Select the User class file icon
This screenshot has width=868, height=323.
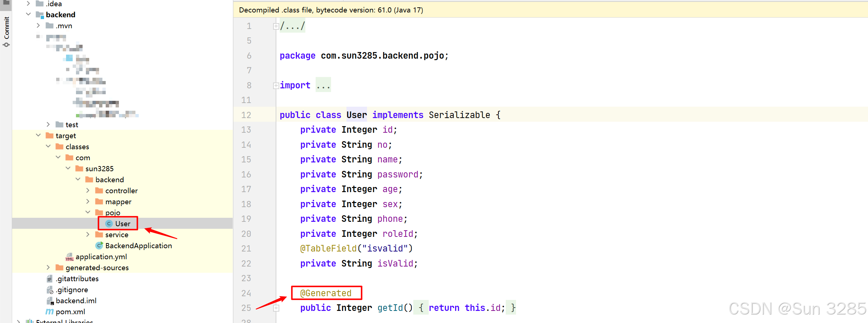click(x=109, y=223)
